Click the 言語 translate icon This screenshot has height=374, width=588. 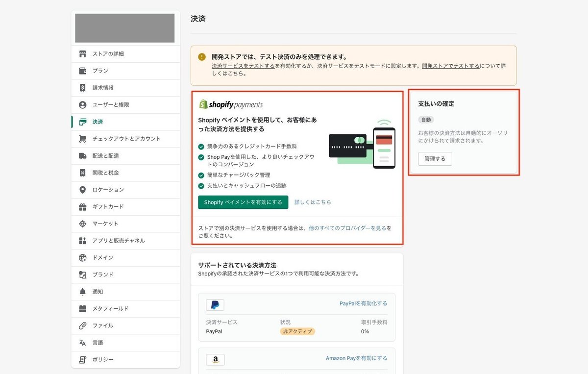coord(82,343)
